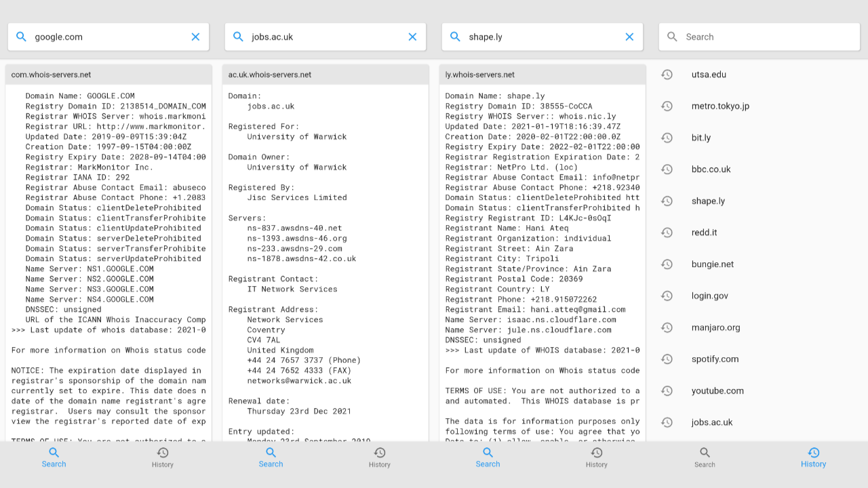Edit the shape.ly search input
The image size is (868, 488).
point(542,37)
